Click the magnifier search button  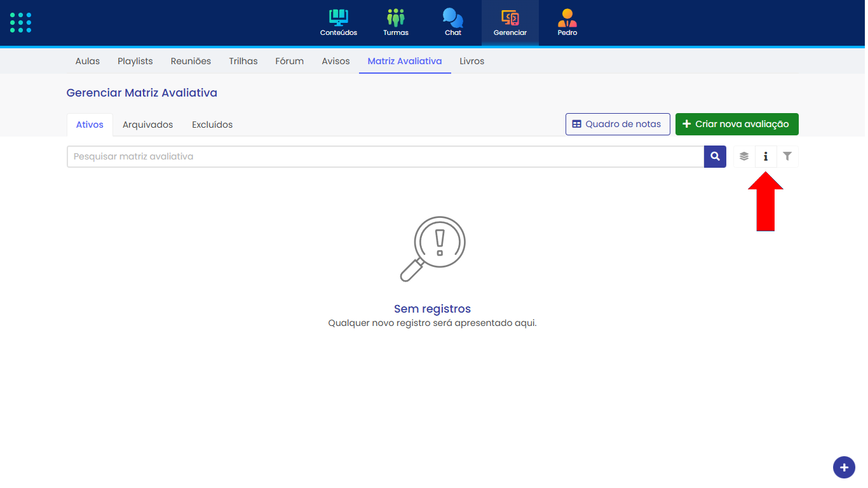tap(715, 156)
